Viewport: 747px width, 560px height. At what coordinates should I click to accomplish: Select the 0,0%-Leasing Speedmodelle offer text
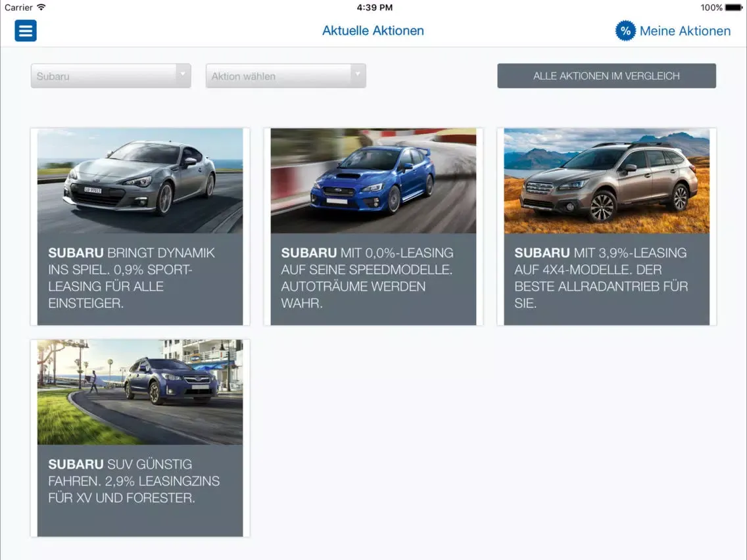click(367, 277)
